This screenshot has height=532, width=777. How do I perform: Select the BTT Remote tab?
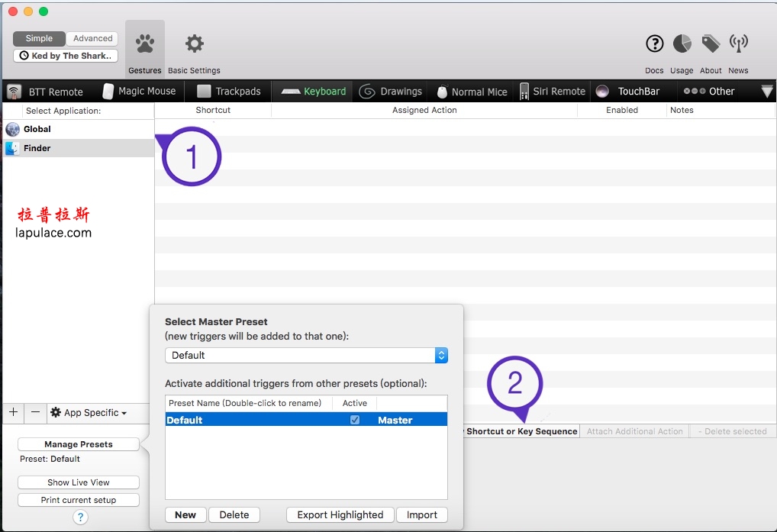coord(46,92)
